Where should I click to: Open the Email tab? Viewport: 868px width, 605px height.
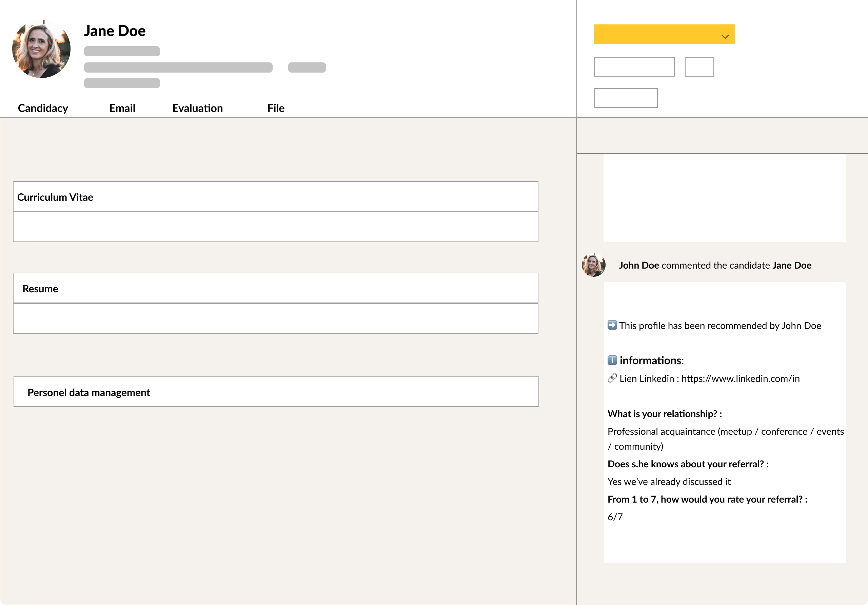point(122,108)
